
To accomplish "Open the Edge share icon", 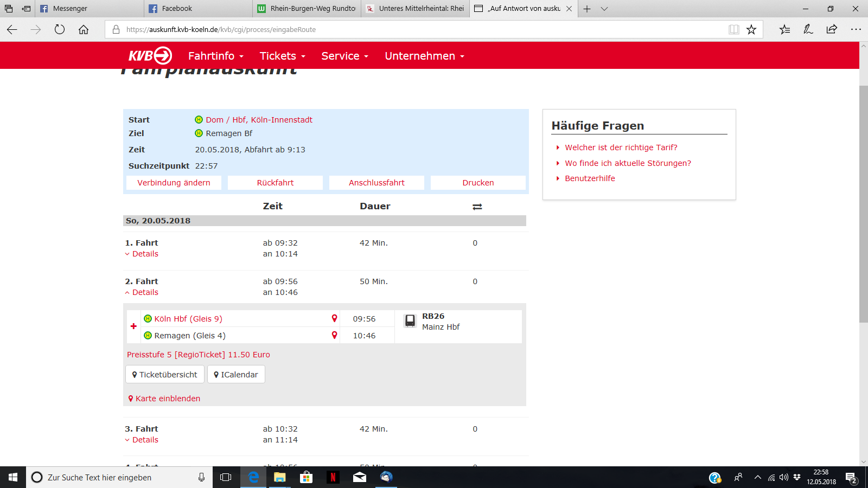I will pyautogui.click(x=832, y=30).
